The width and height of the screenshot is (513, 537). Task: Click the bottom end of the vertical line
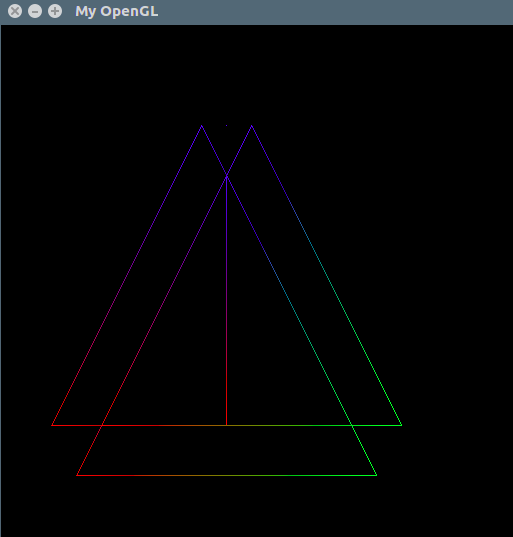click(226, 425)
